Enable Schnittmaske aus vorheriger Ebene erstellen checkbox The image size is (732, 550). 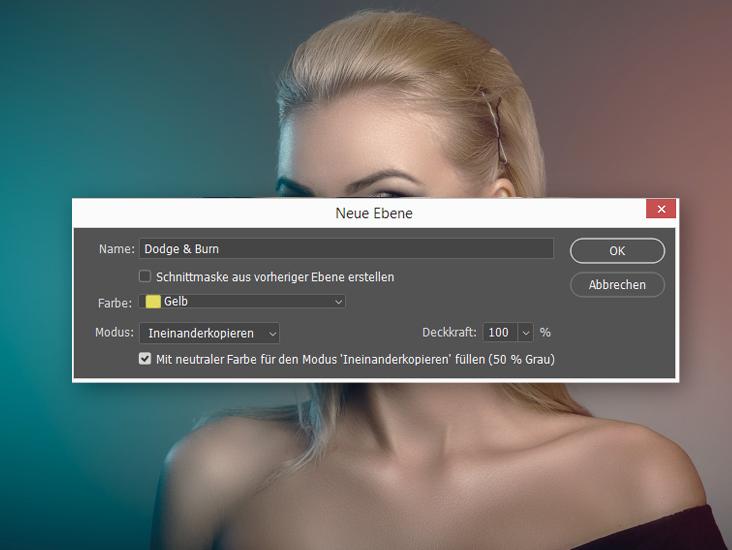coord(145,276)
